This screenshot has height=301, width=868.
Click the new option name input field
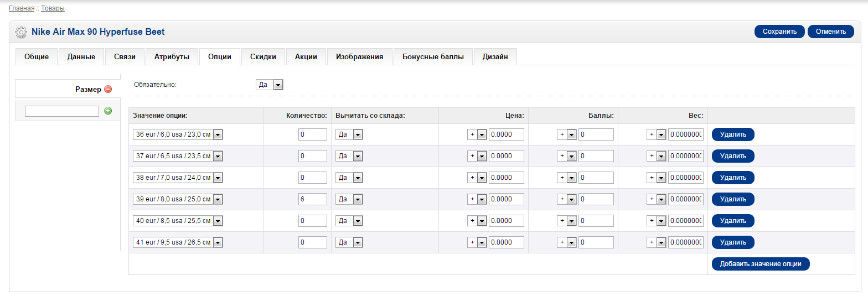[62, 111]
